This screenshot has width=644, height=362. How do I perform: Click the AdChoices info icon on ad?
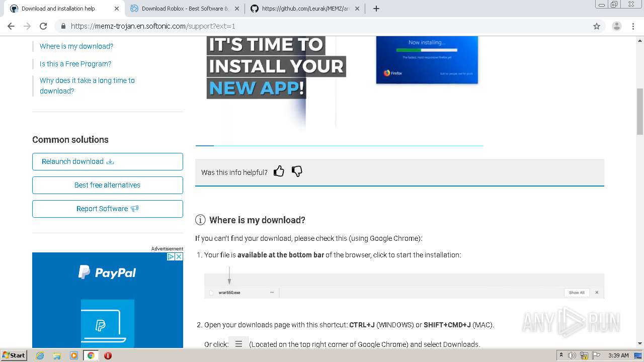point(171,256)
